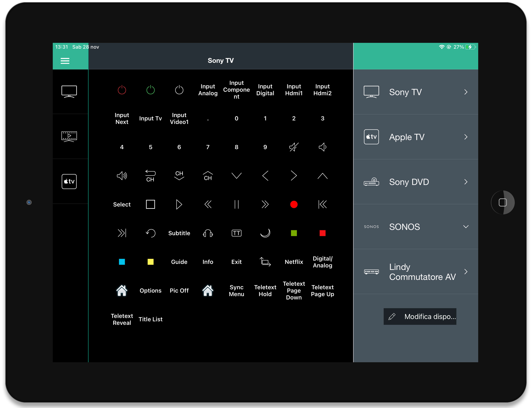Tap the aspect/wide mode icon
The image size is (532, 408).
pyautogui.click(x=265, y=262)
